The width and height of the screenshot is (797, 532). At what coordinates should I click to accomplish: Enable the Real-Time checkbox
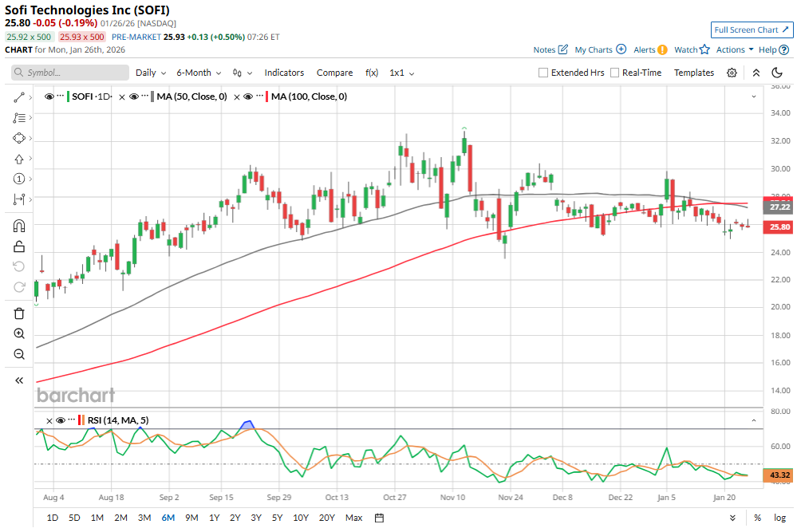click(614, 73)
